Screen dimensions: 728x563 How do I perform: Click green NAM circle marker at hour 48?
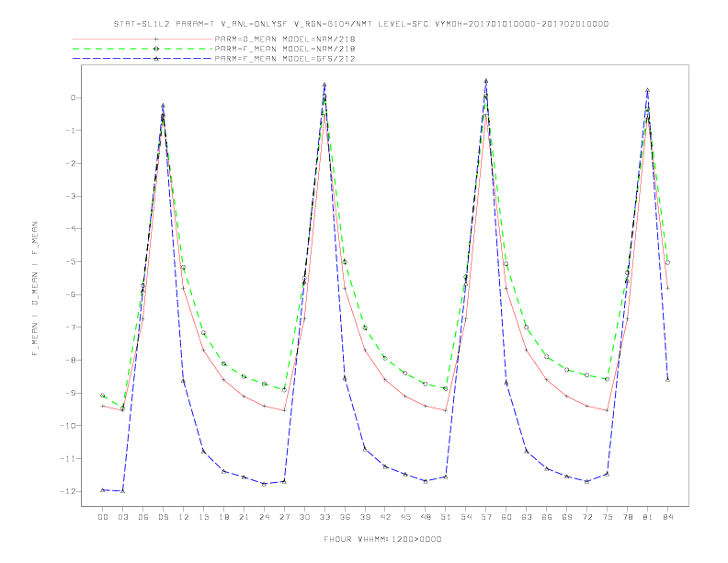[426, 385]
